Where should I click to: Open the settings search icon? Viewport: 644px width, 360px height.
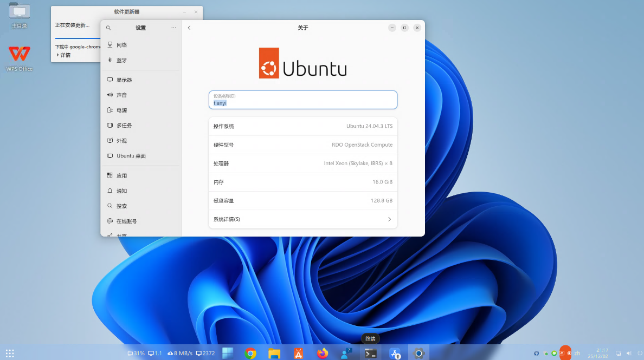(108, 28)
